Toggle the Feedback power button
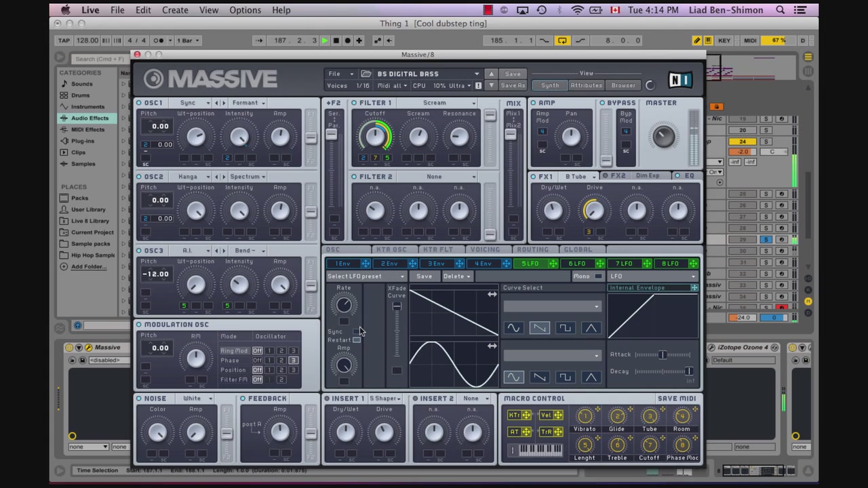 243,399
